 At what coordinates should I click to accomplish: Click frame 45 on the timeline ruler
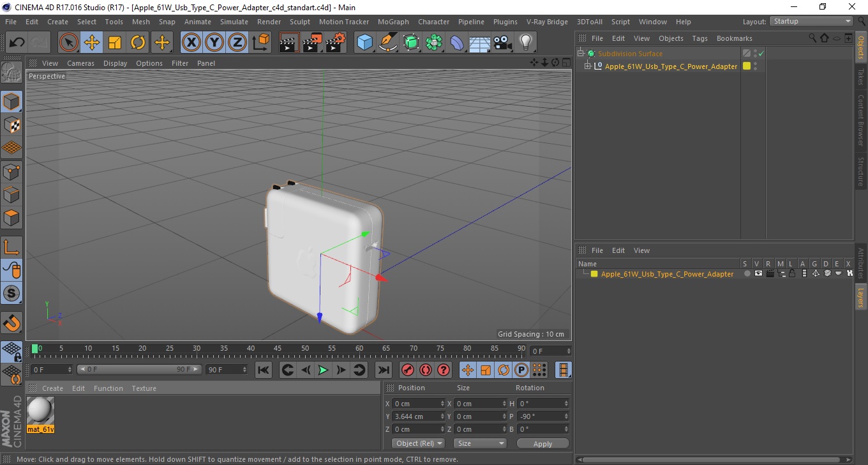pos(278,349)
